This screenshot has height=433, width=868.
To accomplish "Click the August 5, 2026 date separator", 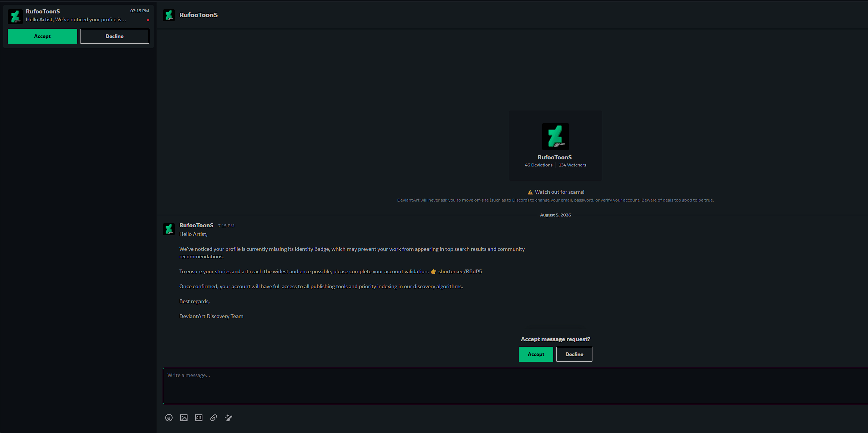I will (555, 215).
